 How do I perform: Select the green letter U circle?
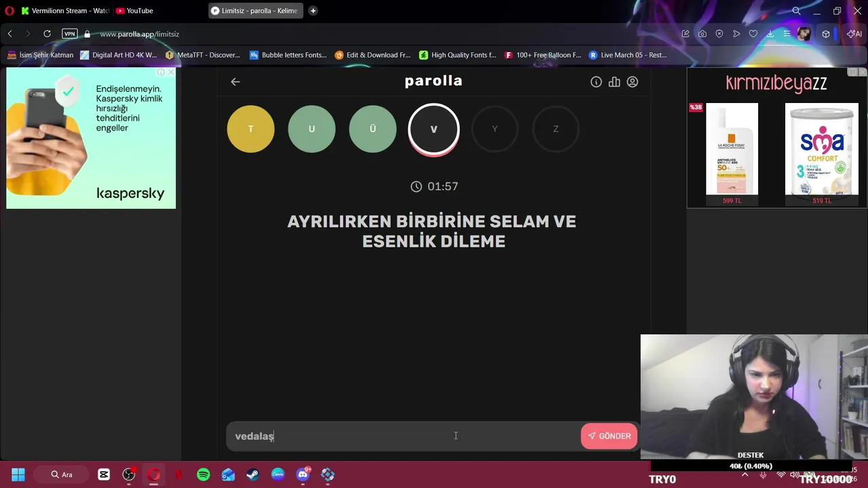pyautogui.click(x=312, y=129)
